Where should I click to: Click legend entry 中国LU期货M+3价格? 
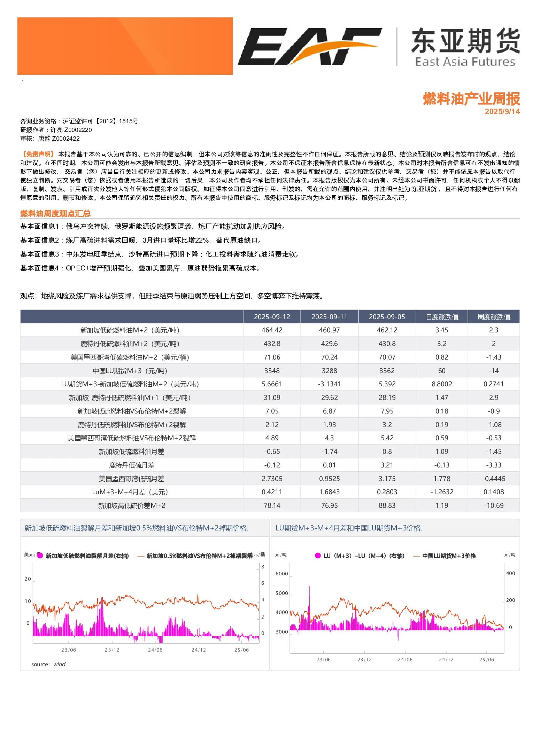pyautogui.click(x=445, y=556)
